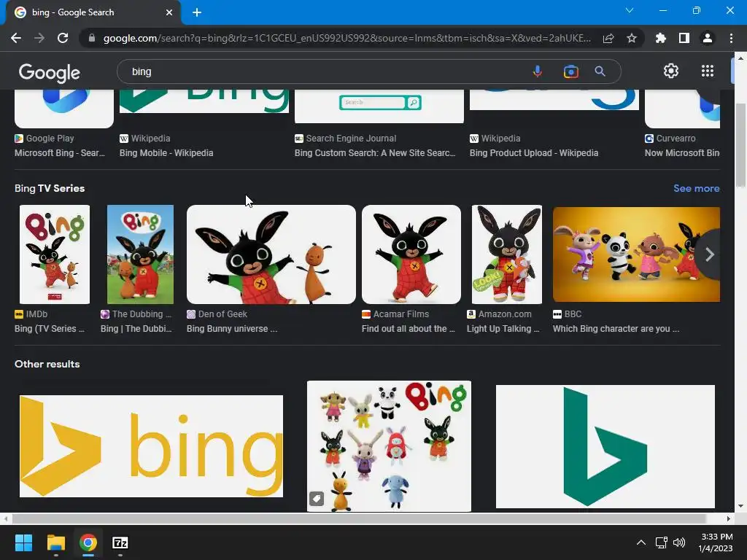Open Acamar Films Bing bunny image
Screen dimensions: 747x560
point(411,254)
